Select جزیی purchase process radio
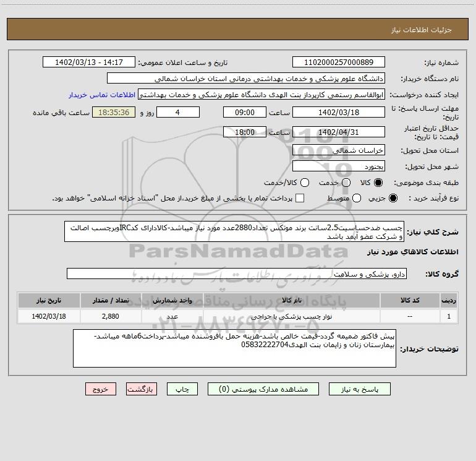 (393, 198)
